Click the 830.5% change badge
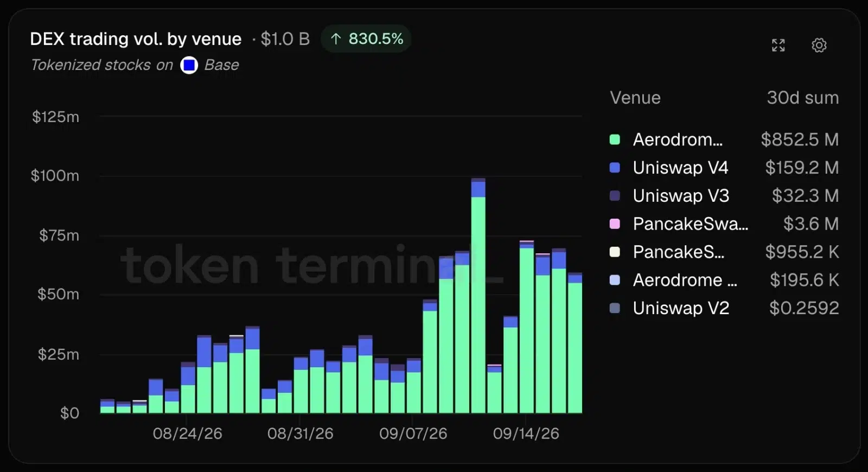Viewport: 868px width, 472px height. pyautogui.click(x=366, y=39)
